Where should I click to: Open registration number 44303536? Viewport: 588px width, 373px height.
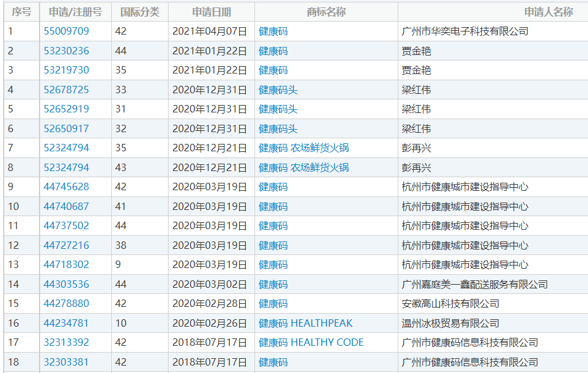66,285
